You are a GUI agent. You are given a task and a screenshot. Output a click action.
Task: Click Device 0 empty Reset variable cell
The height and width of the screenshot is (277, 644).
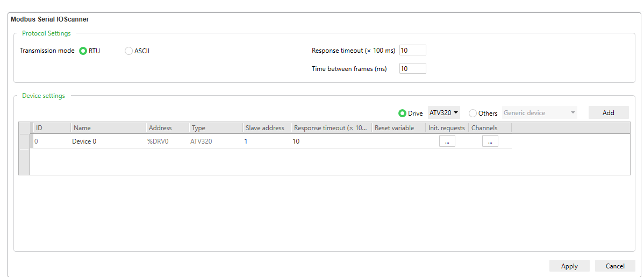(x=399, y=141)
